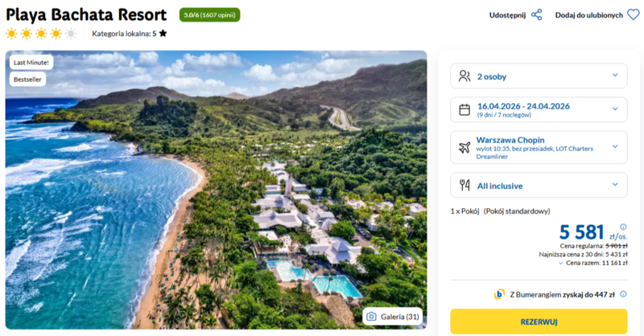Click the Bumerang loyalty logo icon

[500, 294]
